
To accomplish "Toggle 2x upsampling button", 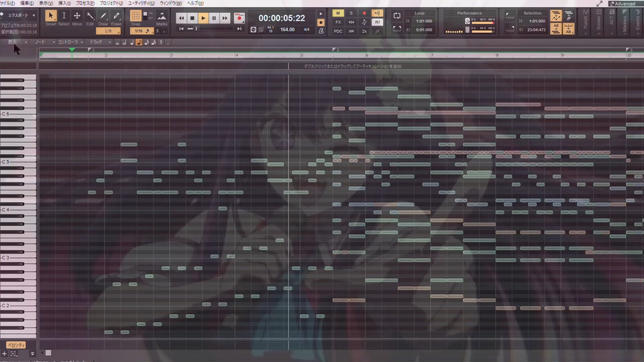I will [x=364, y=32].
